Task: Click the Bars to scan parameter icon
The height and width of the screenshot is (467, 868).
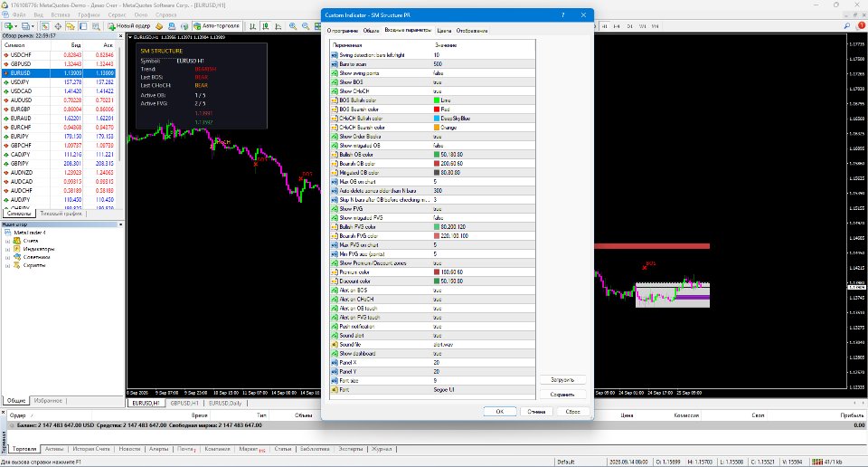Action: [x=335, y=64]
